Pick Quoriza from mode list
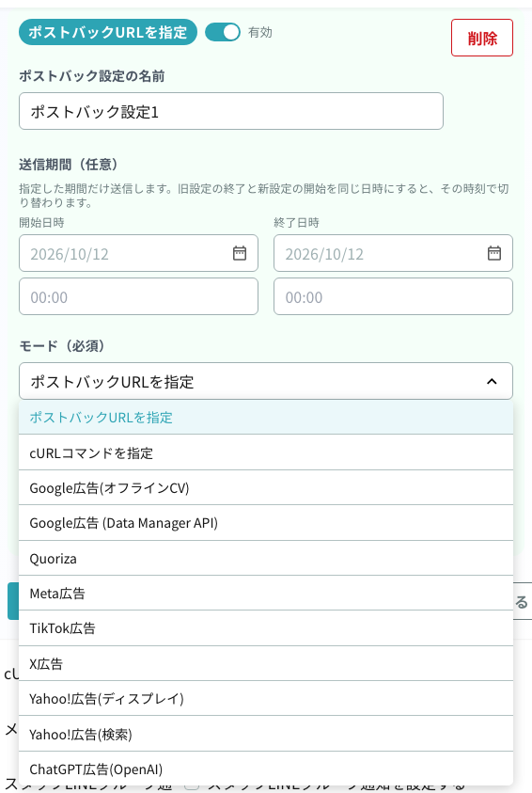 (266, 559)
